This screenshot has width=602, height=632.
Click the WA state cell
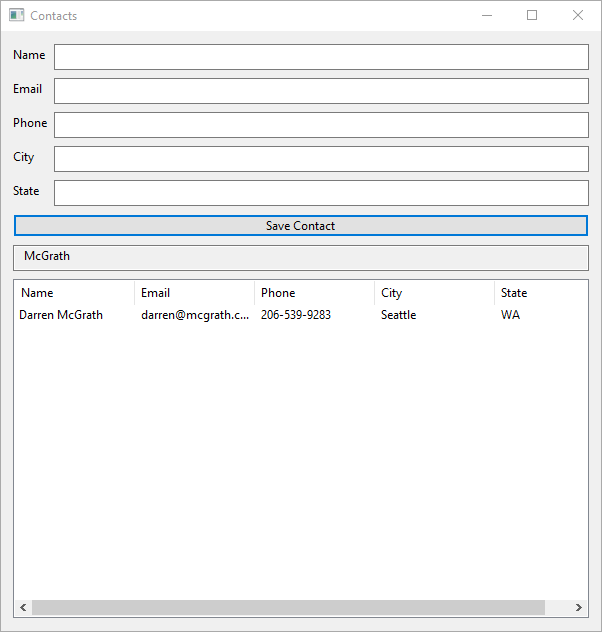[511, 315]
